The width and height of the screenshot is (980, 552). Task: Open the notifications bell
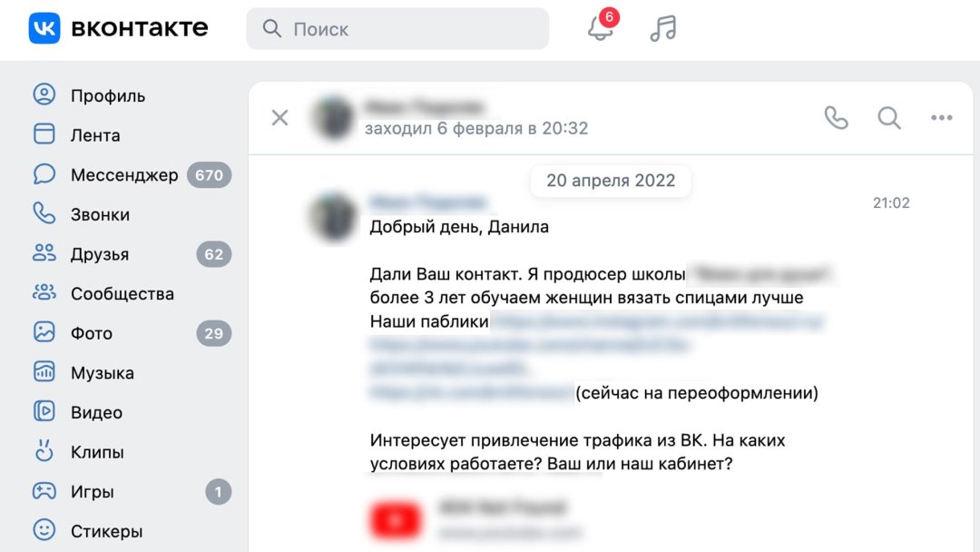[601, 27]
